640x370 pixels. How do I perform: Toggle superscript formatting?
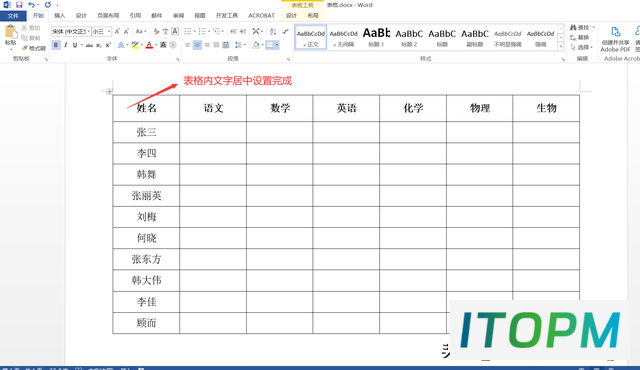click(x=108, y=45)
